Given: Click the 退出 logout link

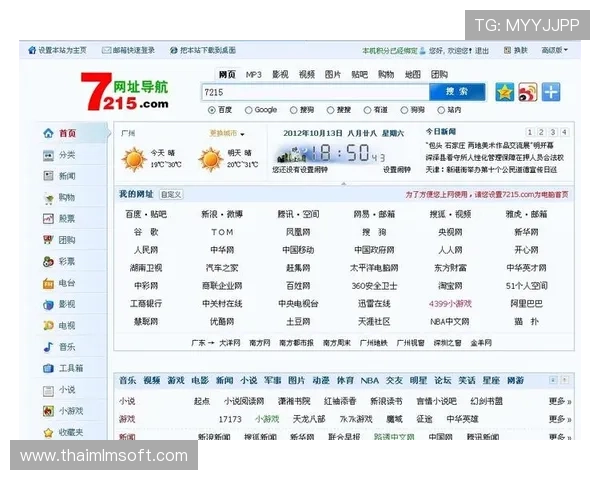Looking at the screenshot, I should (482, 51).
